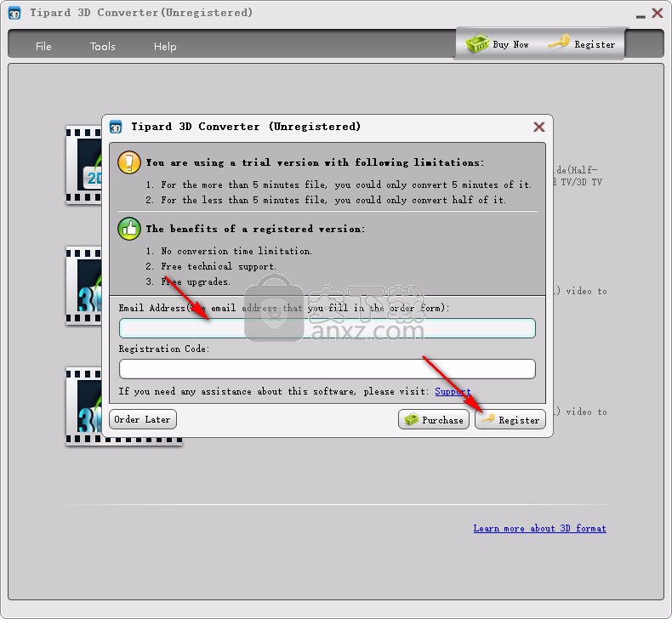
Task: Select the bottom 3D film strip thumbnail
Action: [x=83, y=406]
